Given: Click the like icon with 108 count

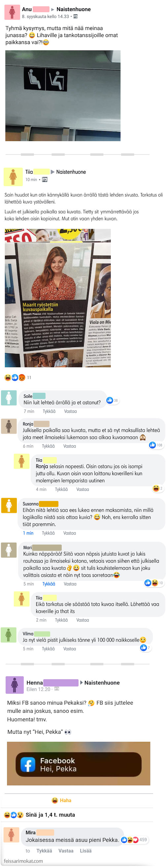Looking at the screenshot, I should coord(152,445).
